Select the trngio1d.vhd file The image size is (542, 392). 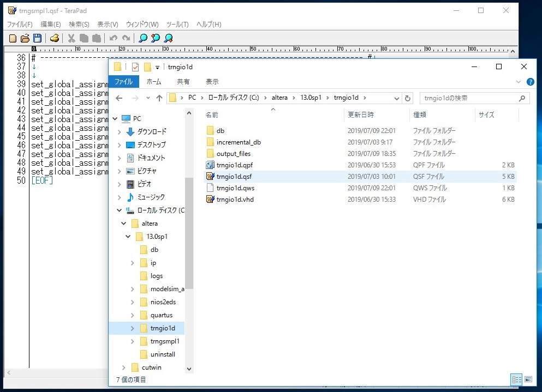360,200
